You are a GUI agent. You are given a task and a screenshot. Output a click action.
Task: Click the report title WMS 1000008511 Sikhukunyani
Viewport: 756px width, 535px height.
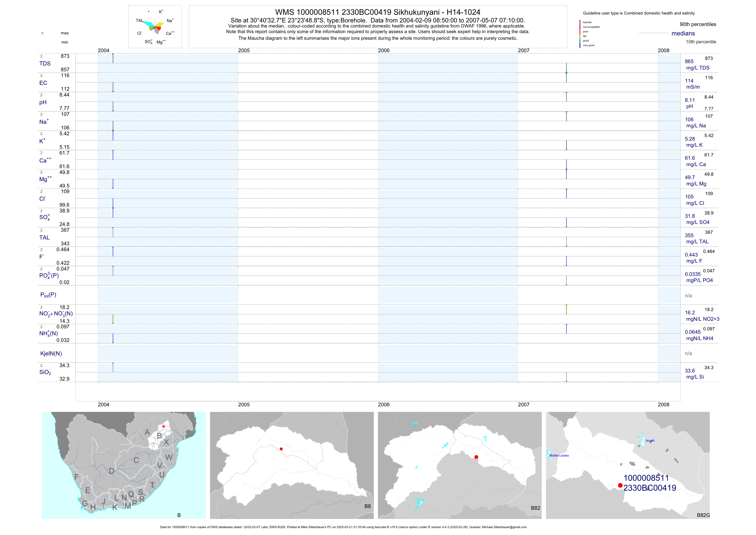pos(377,12)
